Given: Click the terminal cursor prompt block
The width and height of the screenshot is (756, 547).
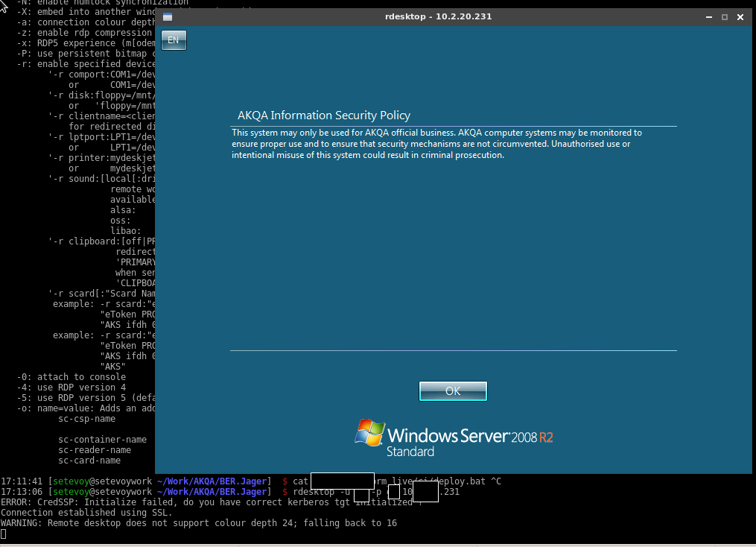Looking at the screenshot, I should (x=4, y=534).
